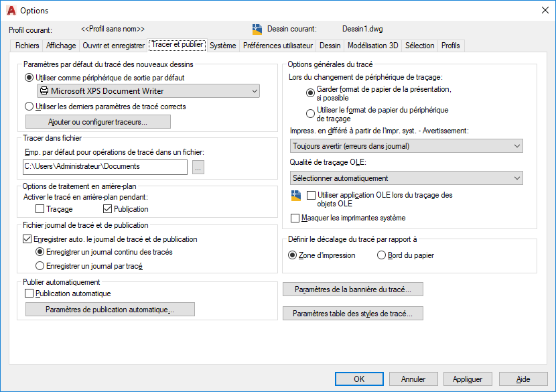This screenshot has height=392, width=556.
Task: Click the browse ellipsis button for file path
Action: pyautogui.click(x=197, y=167)
